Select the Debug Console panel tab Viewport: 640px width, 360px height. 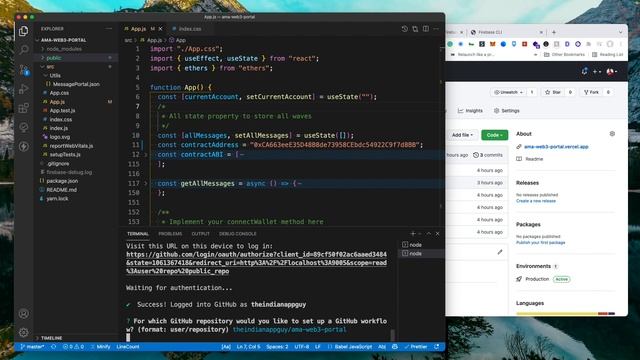tap(238, 234)
